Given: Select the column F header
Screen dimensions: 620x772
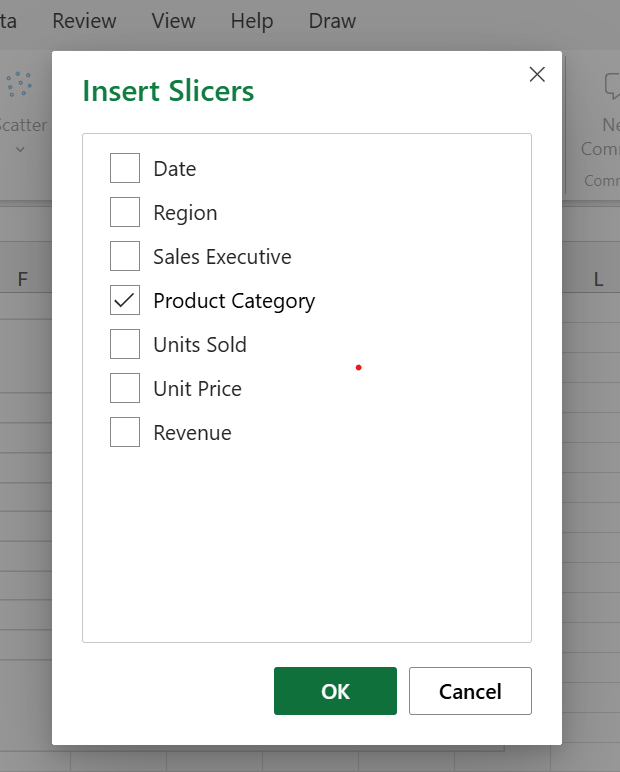Looking at the screenshot, I should coord(23,280).
